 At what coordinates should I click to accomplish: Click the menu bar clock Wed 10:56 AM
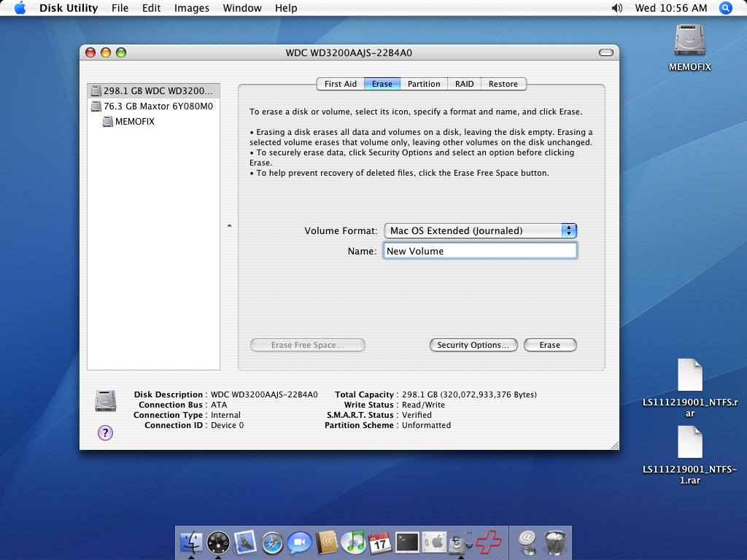(671, 8)
